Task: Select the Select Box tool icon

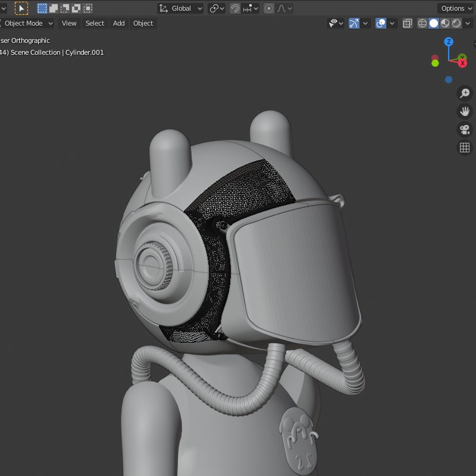Action: tap(21, 8)
